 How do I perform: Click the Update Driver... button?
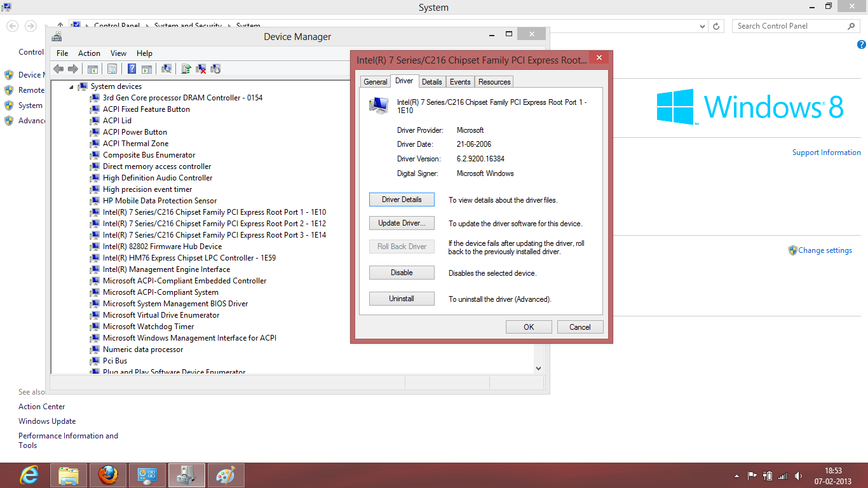coord(402,223)
